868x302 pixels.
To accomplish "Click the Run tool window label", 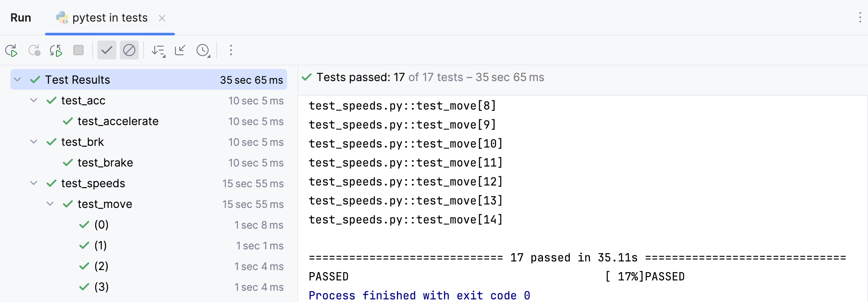I will [20, 18].
